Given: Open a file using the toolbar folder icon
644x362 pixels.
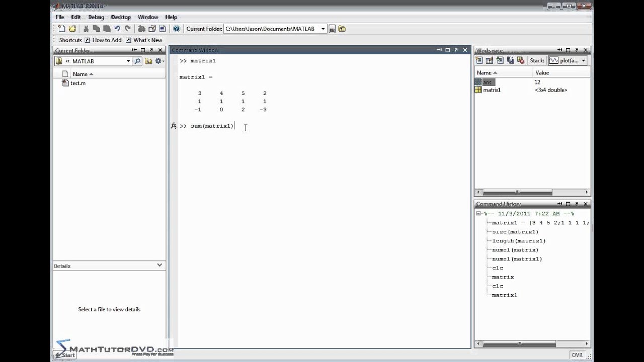Looking at the screenshot, I should [72, 29].
